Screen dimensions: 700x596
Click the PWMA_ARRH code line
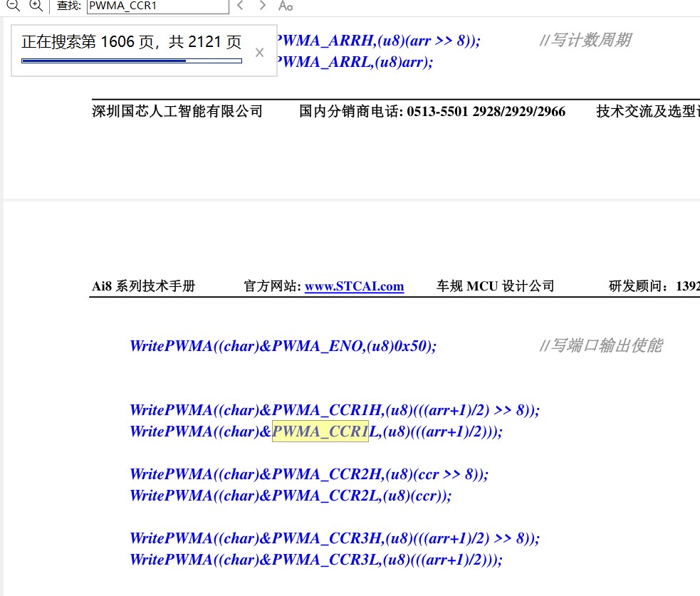379,41
